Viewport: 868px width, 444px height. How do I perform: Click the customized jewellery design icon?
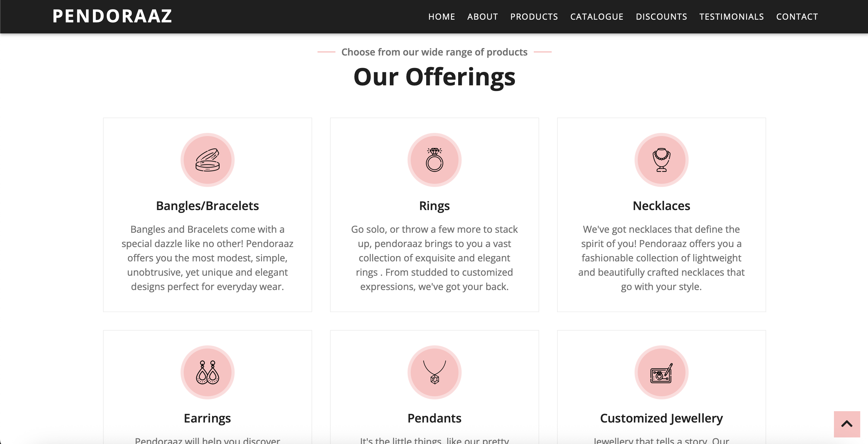click(661, 372)
